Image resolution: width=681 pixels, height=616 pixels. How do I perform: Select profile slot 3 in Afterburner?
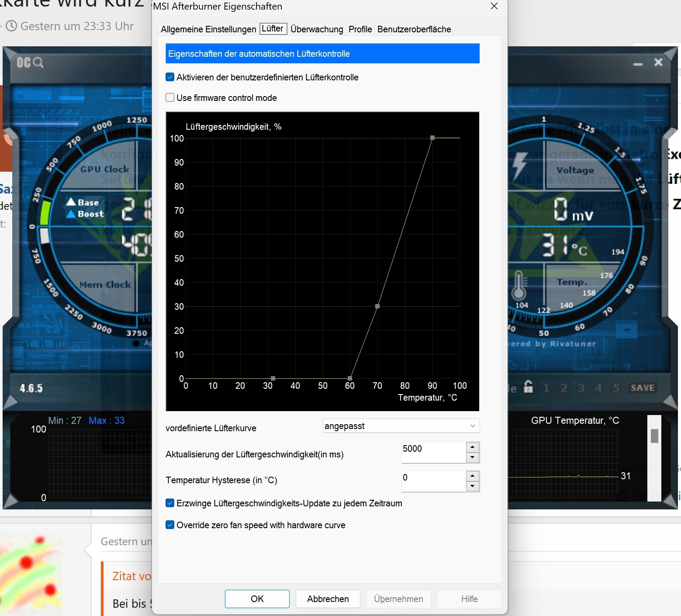tap(581, 388)
